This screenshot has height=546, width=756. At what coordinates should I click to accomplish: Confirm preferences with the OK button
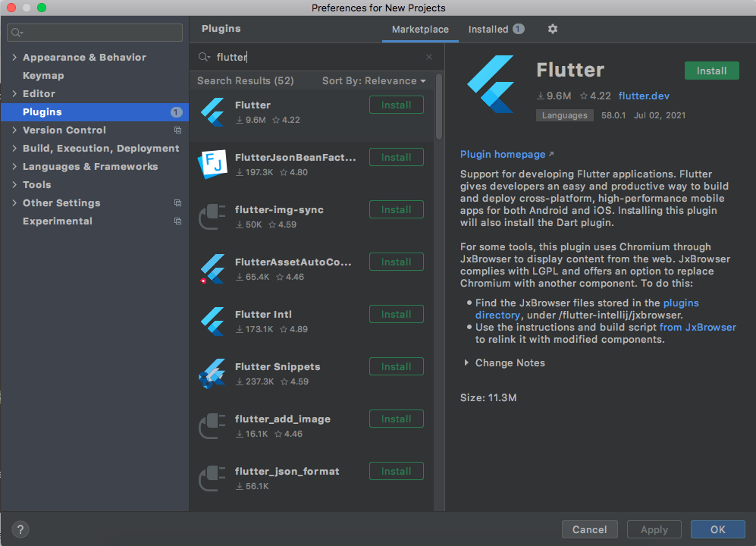click(718, 529)
